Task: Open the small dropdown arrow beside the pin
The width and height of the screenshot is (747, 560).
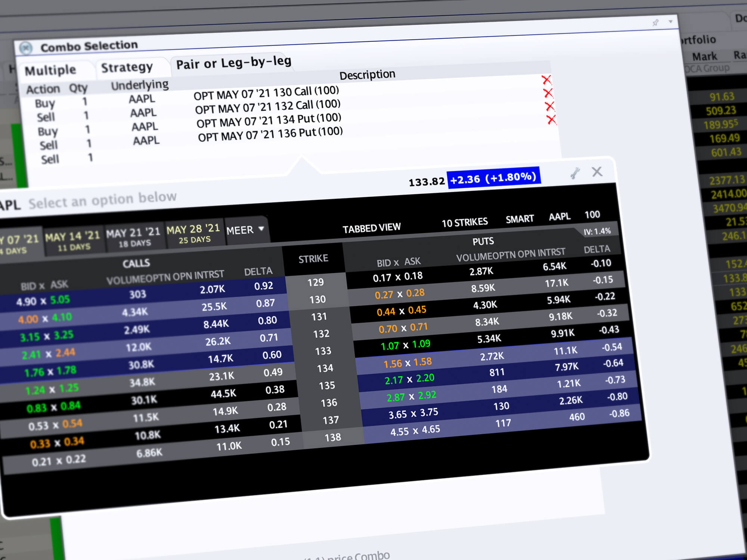Action: click(x=670, y=22)
